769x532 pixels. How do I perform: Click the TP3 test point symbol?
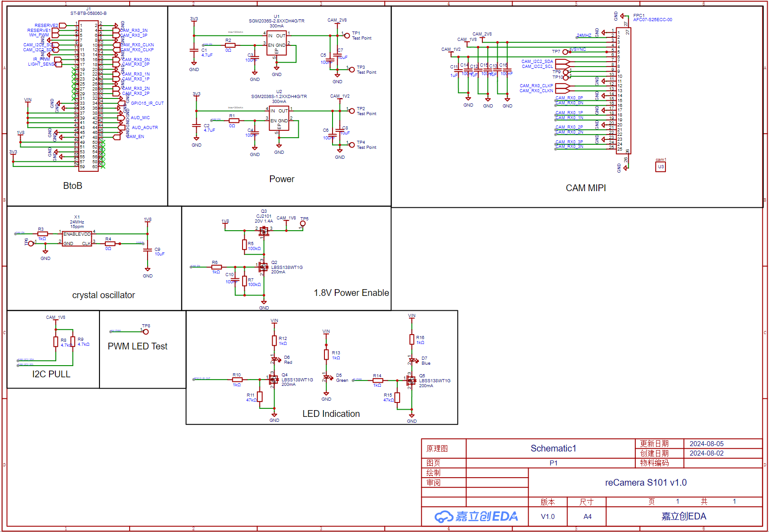[x=352, y=69]
